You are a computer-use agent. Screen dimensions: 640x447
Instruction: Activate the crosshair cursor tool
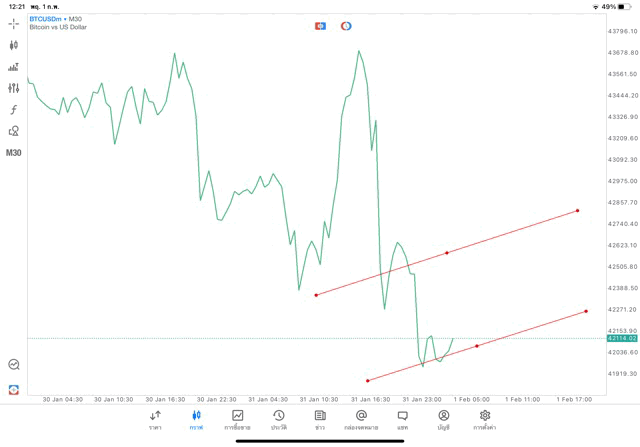pos(14,23)
